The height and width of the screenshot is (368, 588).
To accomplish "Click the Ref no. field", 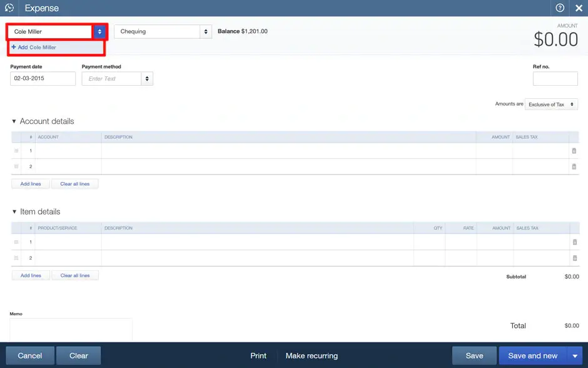I will point(555,78).
